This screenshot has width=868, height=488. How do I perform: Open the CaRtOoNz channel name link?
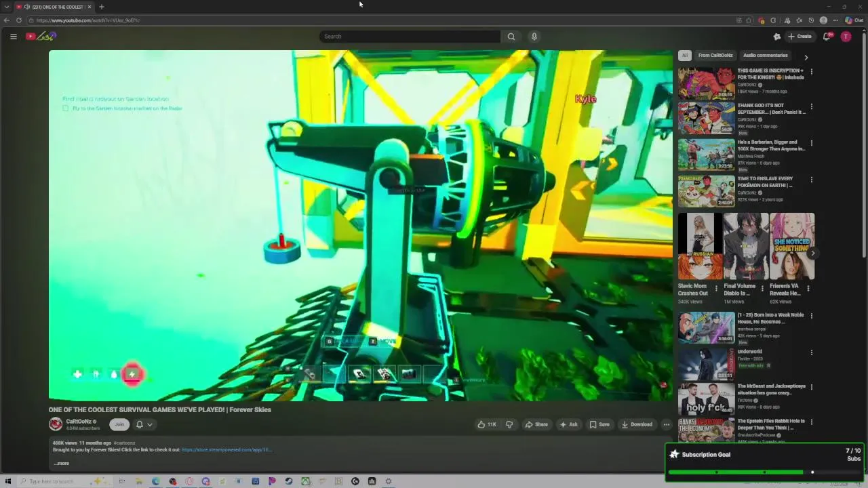[79, 422]
